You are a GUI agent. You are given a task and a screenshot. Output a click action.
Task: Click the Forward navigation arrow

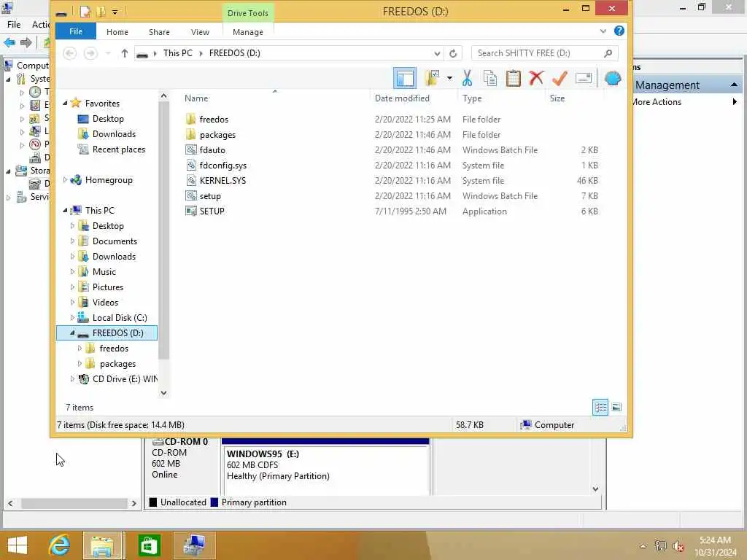point(90,53)
